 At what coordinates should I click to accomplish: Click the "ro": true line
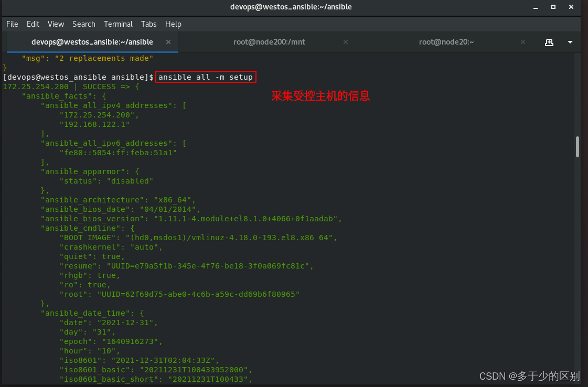(85, 285)
